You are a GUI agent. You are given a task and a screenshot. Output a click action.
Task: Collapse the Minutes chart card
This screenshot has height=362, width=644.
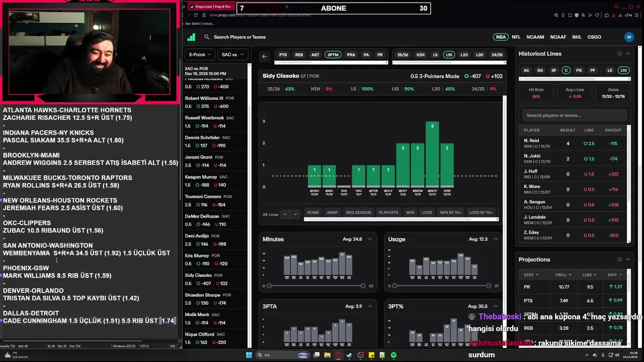pyautogui.click(x=370, y=239)
